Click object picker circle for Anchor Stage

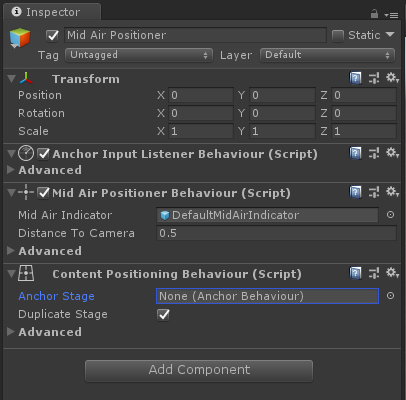[x=390, y=296]
